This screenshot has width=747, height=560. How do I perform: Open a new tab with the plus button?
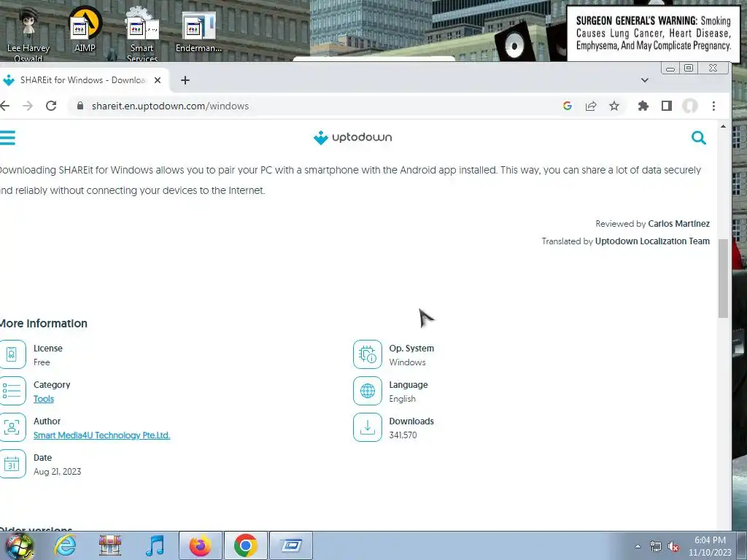(185, 80)
